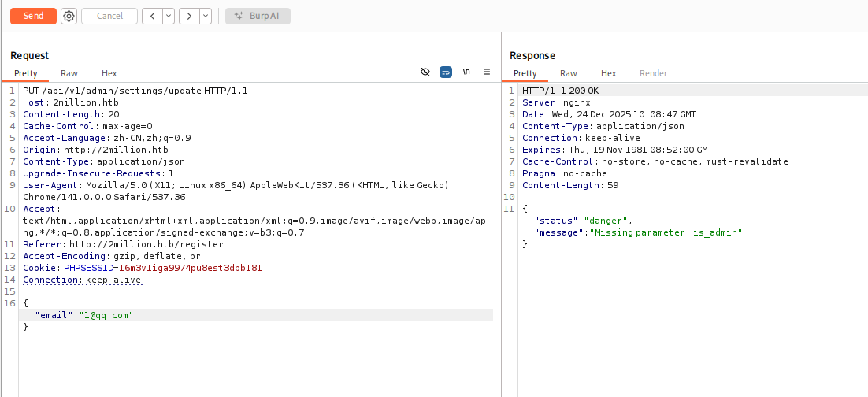868x397 pixels.
Task: Select the response Pretty tab
Action: click(x=525, y=73)
